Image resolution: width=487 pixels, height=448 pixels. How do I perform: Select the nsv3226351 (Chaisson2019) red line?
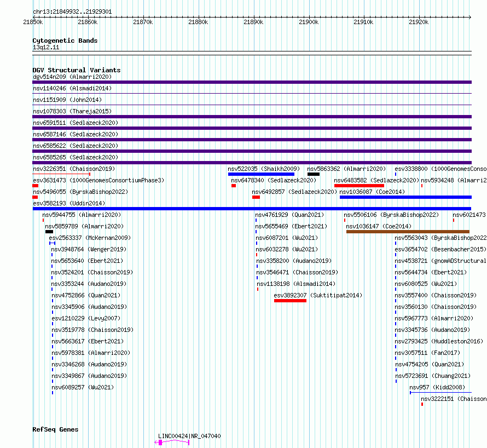click(x=61, y=174)
